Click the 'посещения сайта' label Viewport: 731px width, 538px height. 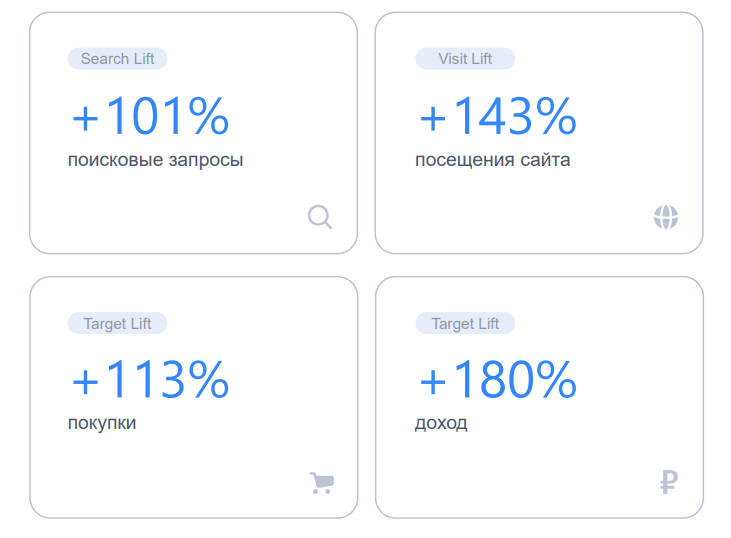tap(492, 160)
